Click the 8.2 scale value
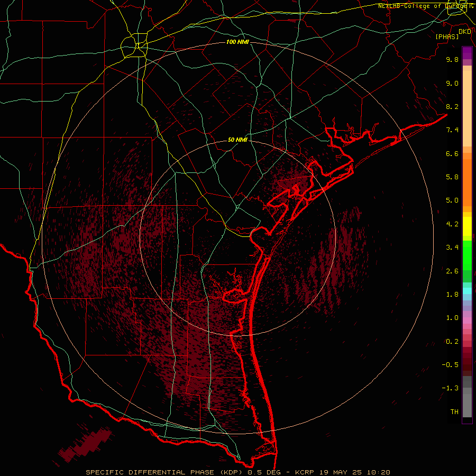The width and height of the screenshot is (476, 476). point(452,106)
